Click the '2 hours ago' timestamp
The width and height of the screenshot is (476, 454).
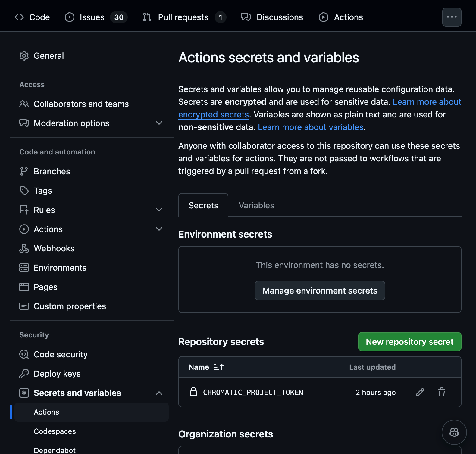coord(376,392)
